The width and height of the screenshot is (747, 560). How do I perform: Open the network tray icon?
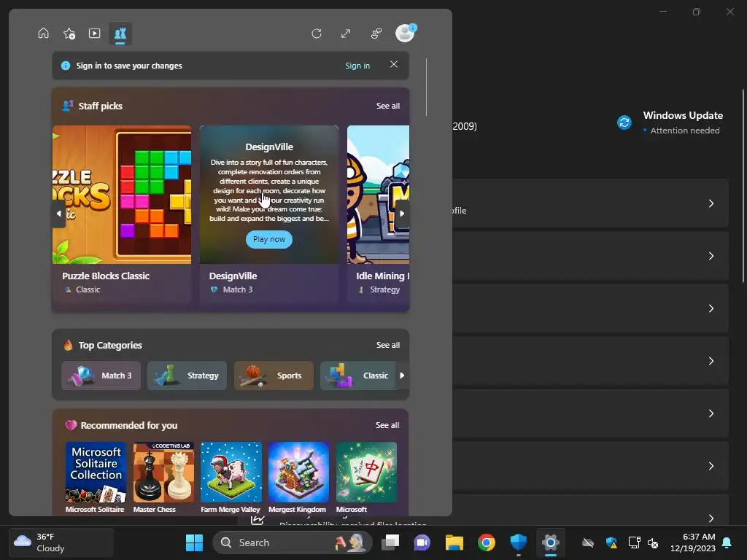(634, 542)
